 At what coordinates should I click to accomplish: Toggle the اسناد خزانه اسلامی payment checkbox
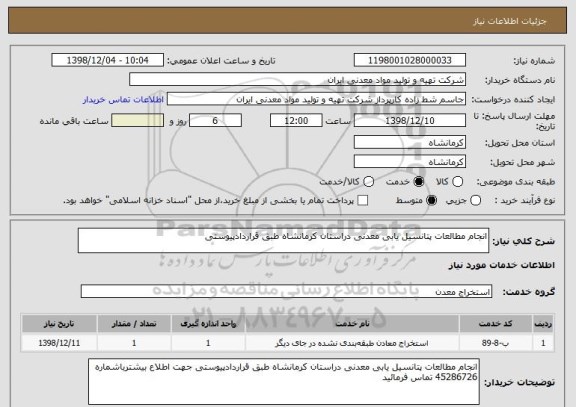[363, 200]
